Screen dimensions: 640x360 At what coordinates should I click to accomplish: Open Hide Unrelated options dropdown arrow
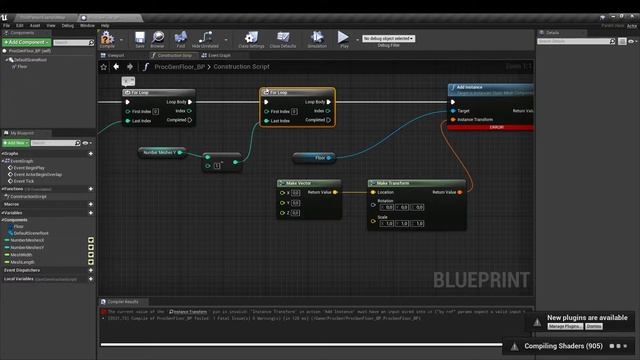coord(226,40)
